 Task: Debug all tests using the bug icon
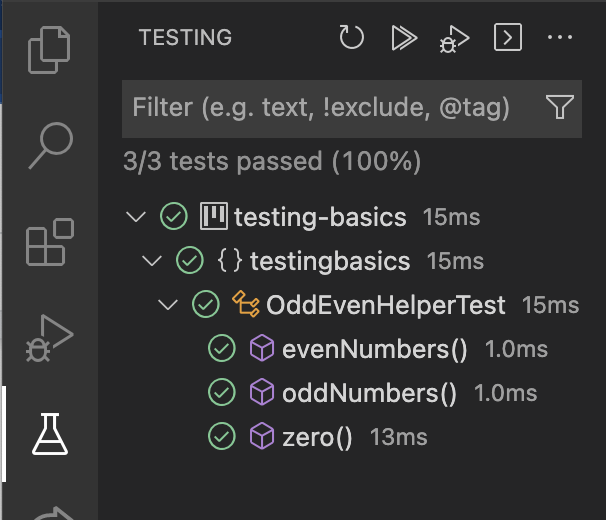455,39
